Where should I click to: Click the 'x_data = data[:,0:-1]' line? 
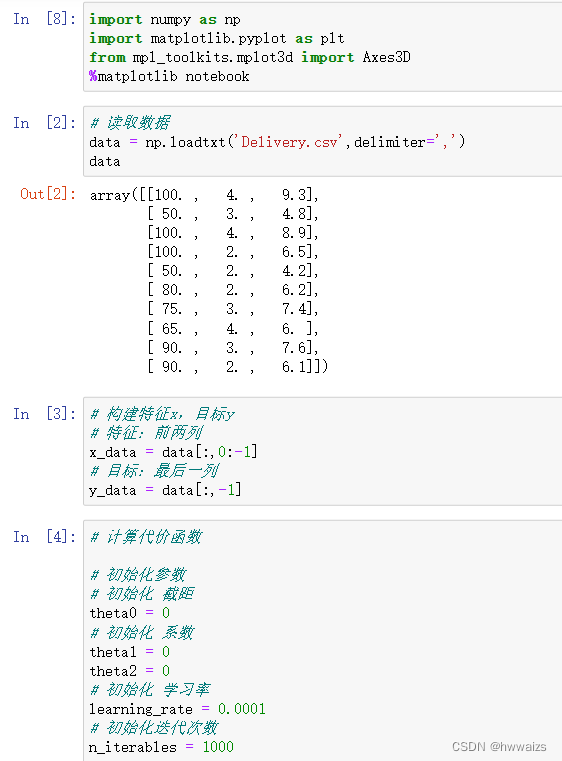point(173,452)
